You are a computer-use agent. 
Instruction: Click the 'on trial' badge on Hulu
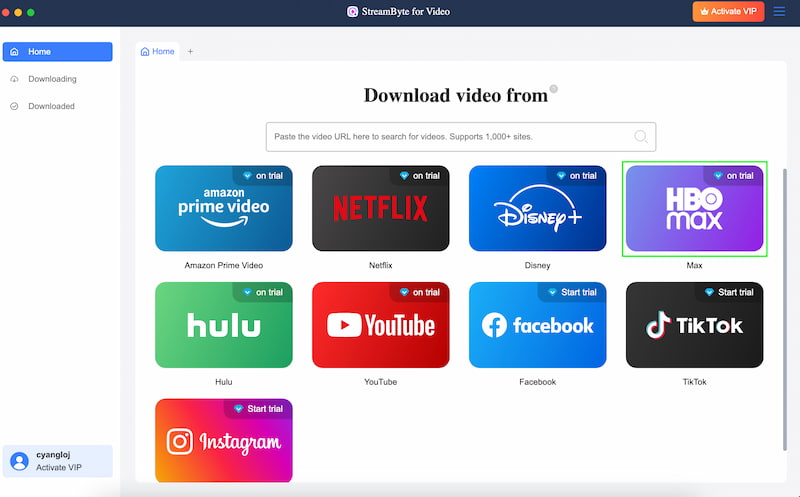(x=263, y=292)
